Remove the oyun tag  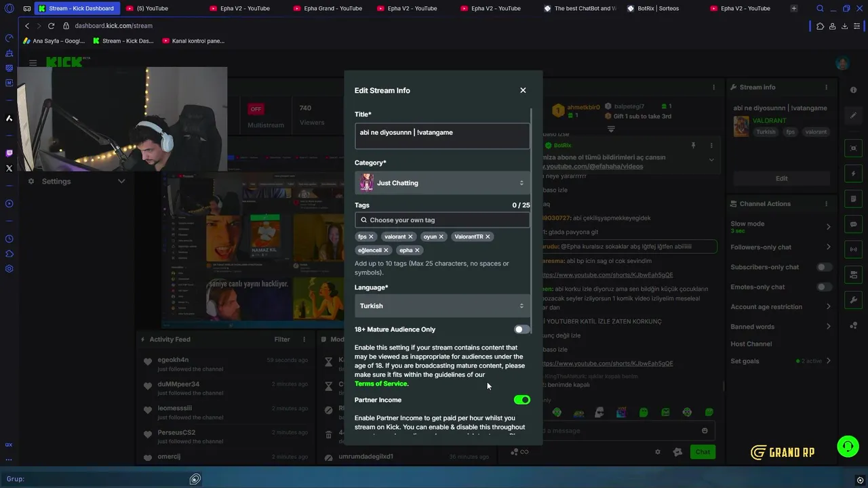point(441,237)
